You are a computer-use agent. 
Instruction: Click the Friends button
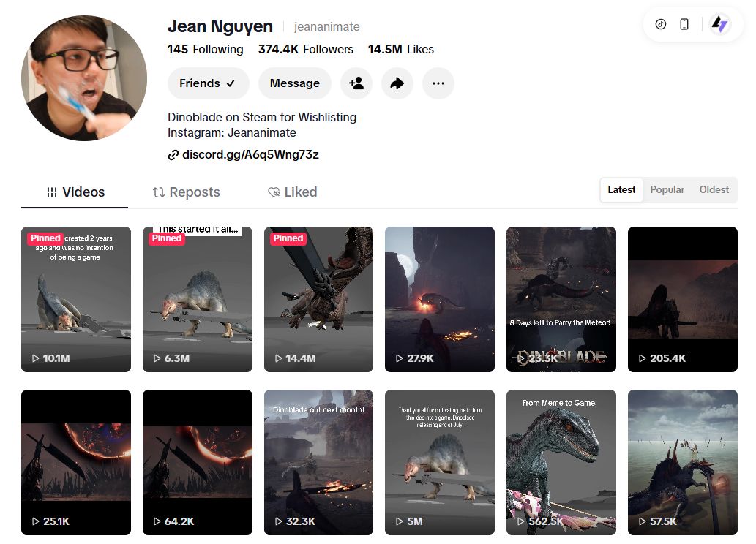pyautogui.click(x=209, y=83)
